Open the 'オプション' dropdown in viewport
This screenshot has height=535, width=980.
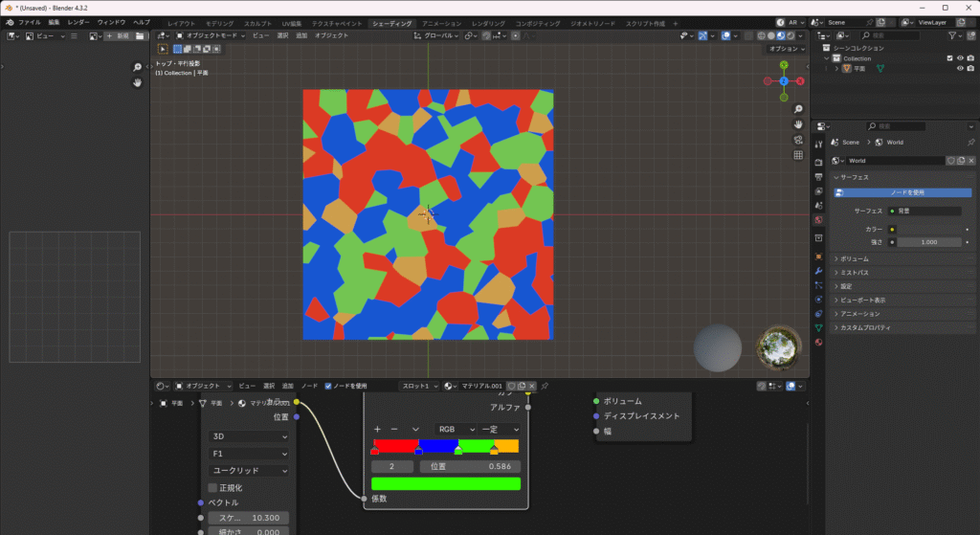[x=787, y=49]
